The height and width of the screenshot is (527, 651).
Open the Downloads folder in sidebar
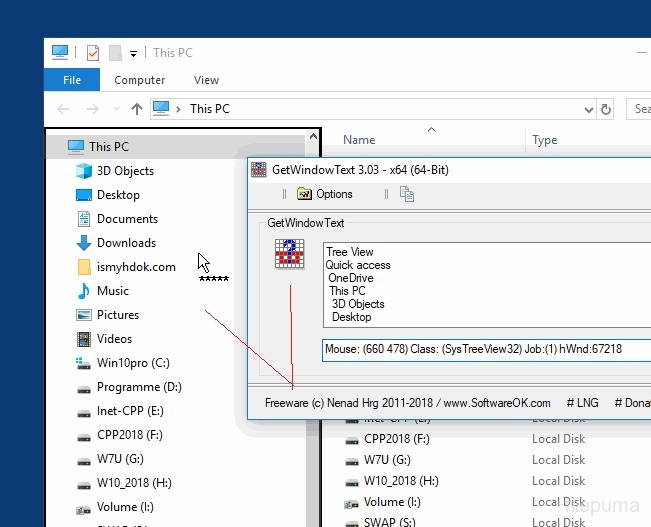coord(126,243)
